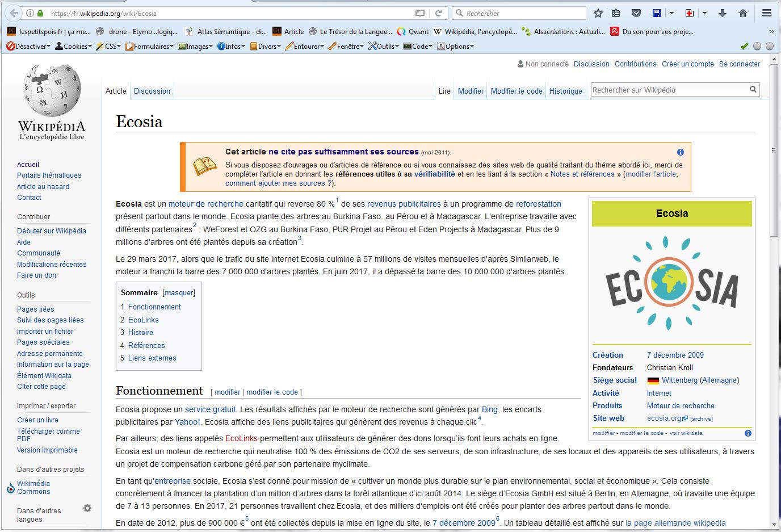Open Modifications récentes in sidebar
The width and height of the screenshot is (781, 532).
(52, 265)
